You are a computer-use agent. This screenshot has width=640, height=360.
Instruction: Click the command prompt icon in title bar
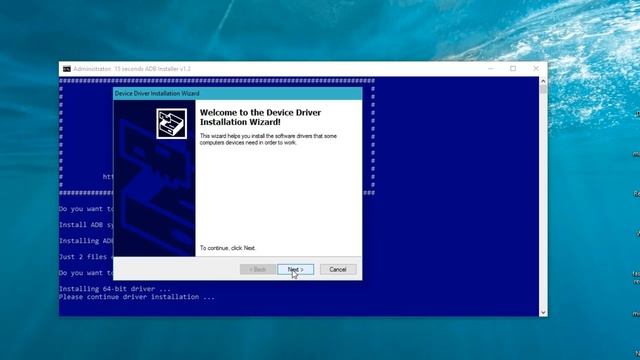coord(67,69)
